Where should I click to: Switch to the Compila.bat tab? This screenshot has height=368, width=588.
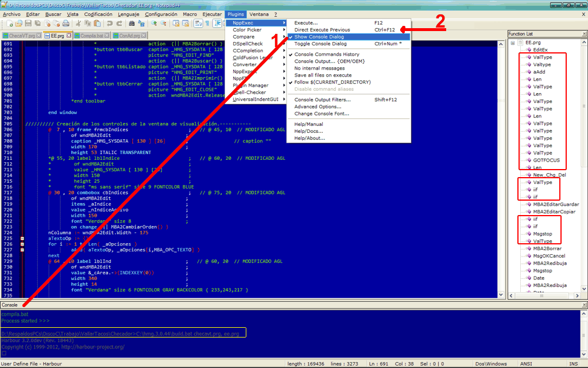(91, 36)
